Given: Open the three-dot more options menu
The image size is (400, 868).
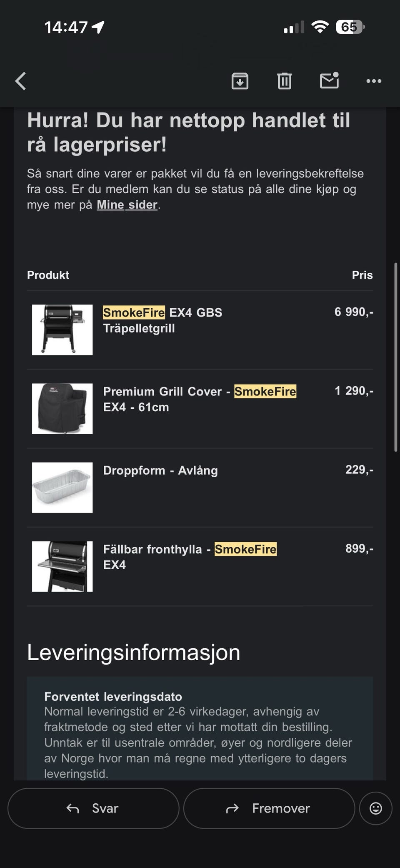Looking at the screenshot, I should 374,81.
